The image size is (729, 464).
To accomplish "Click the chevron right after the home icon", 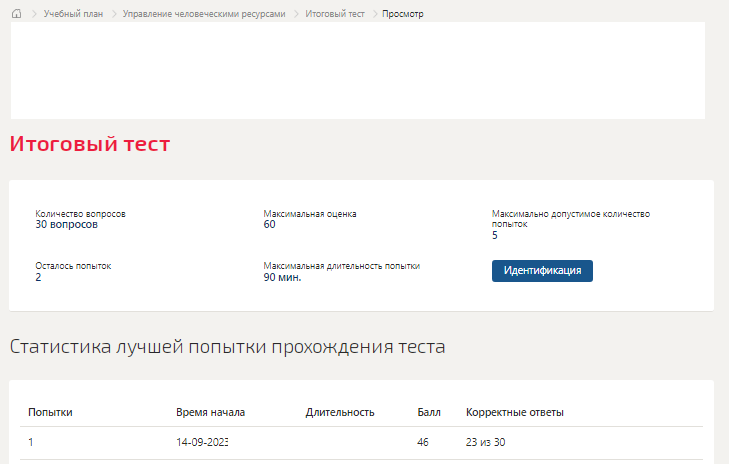I will [x=34, y=14].
